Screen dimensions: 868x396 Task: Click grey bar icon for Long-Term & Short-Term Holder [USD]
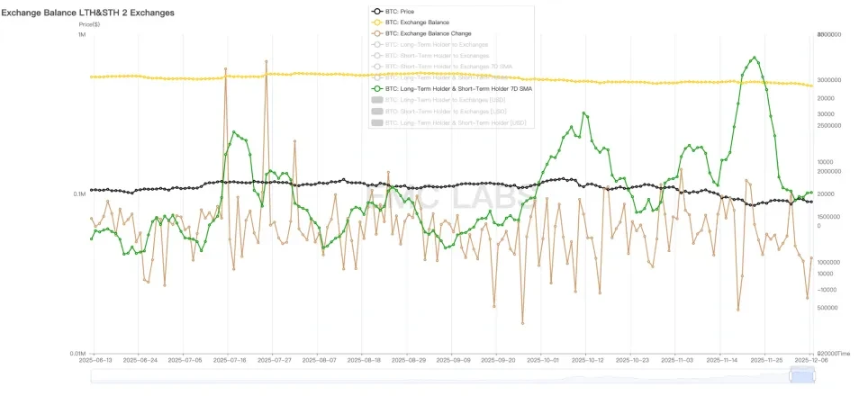(x=377, y=122)
